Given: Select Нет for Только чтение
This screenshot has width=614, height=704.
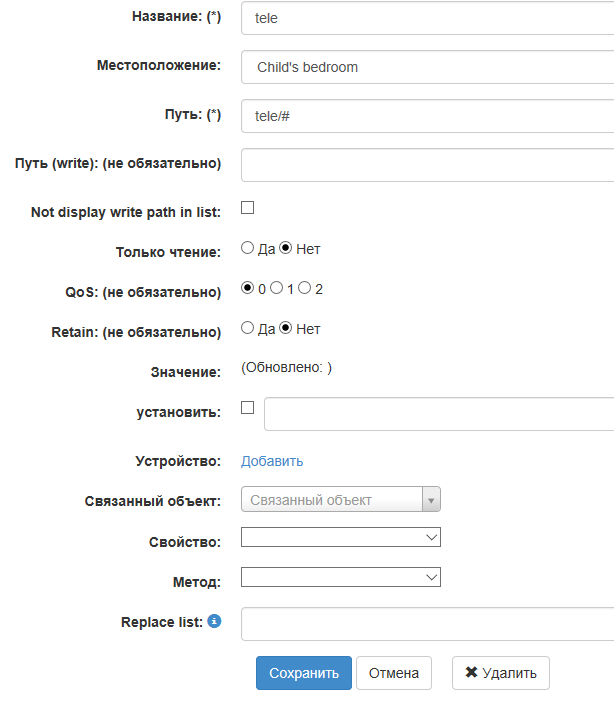Looking at the screenshot, I should 285,248.
